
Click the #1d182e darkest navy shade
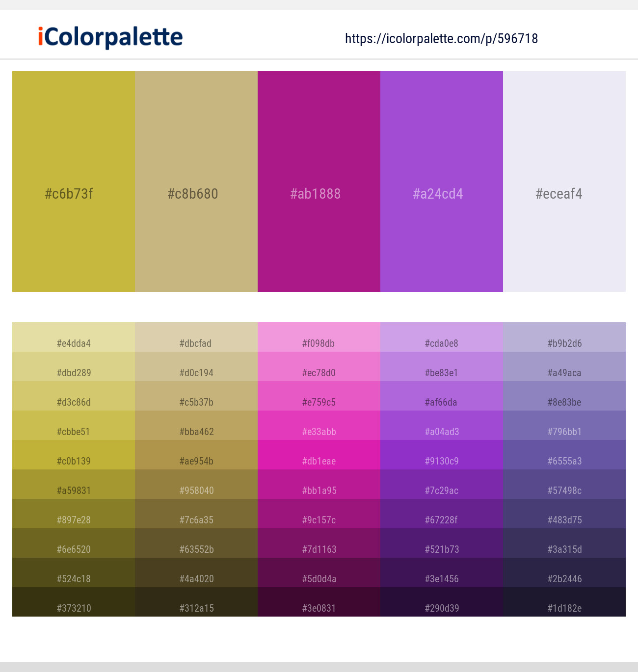pyautogui.click(x=564, y=602)
